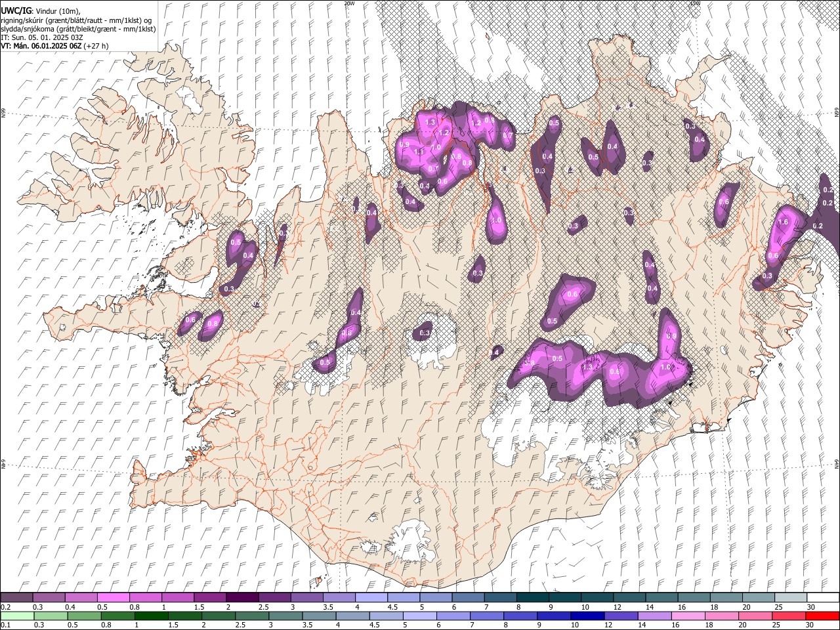Click the 'VT: Mán. 06.01.2025 06Z (+27 h)' line
The image size is (840, 630).
pos(54,46)
